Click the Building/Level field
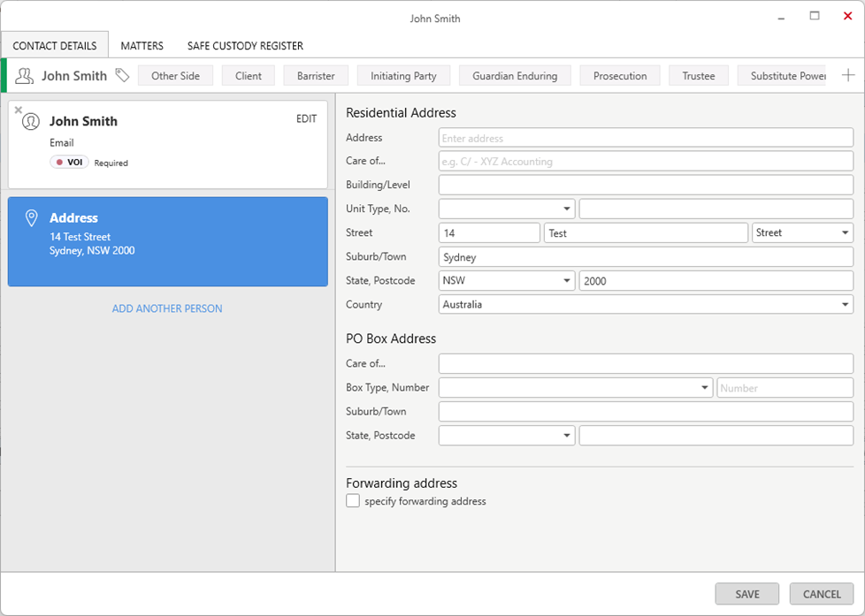 646,185
